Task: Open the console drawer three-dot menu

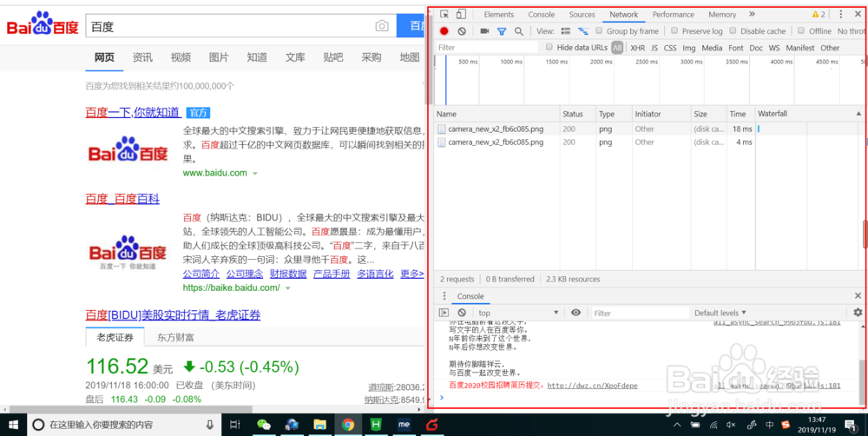Action: click(444, 296)
